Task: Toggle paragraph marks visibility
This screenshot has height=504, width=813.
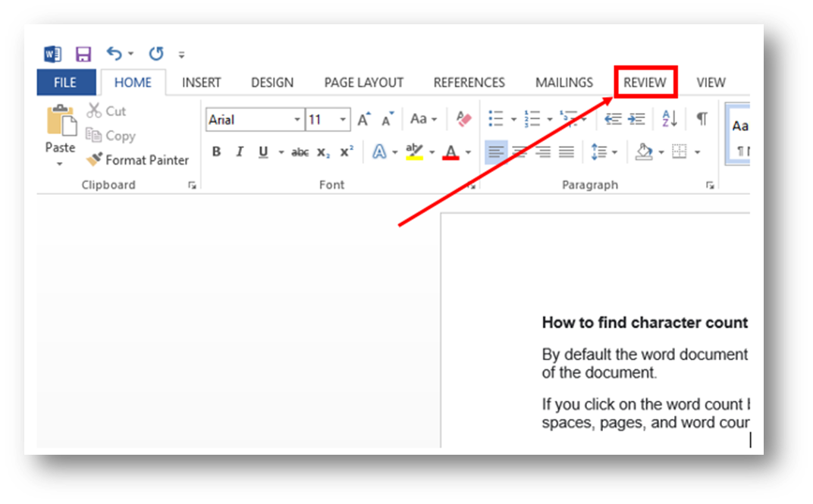Action: [702, 119]
